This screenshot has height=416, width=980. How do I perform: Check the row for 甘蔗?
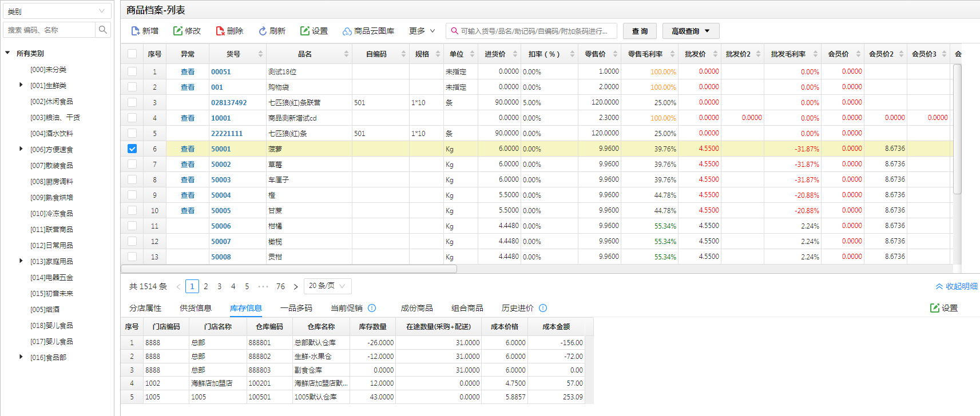(x=132, y=210)
